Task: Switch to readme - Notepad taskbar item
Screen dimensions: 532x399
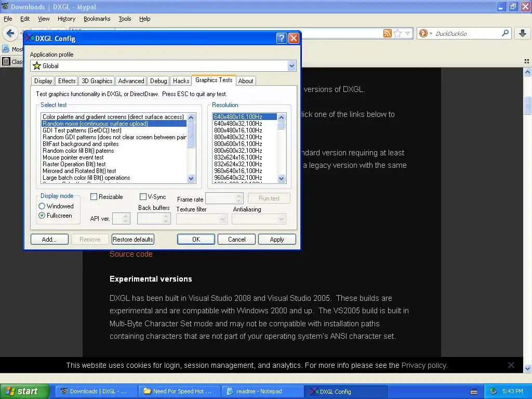Action: pos(262,391)
